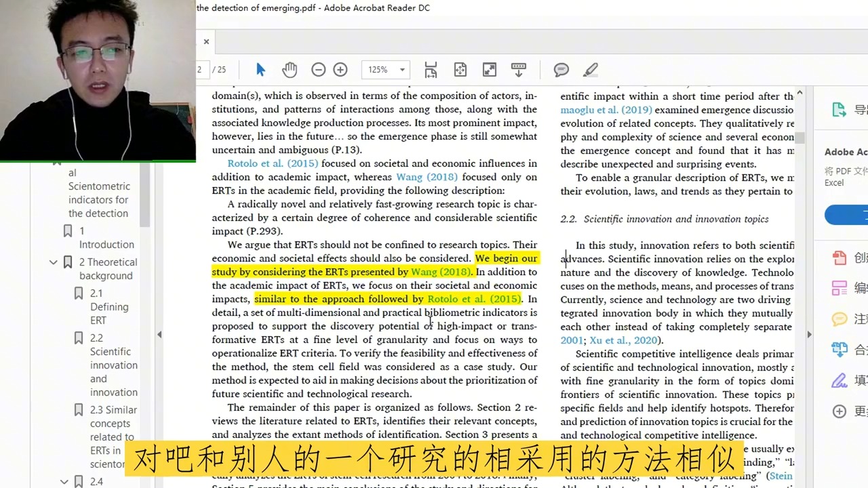Follow 'Xu et al., 2020' citation link

click(x=625, y=340)
